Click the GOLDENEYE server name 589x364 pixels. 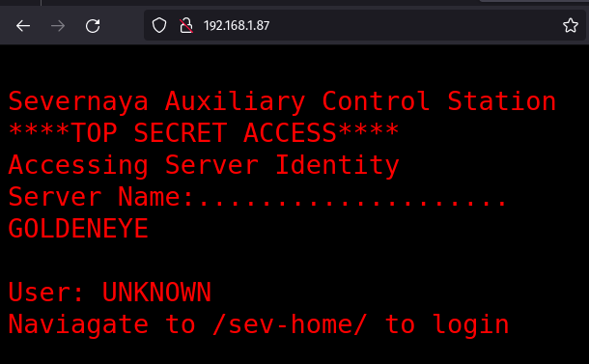[x=78, y=229]
